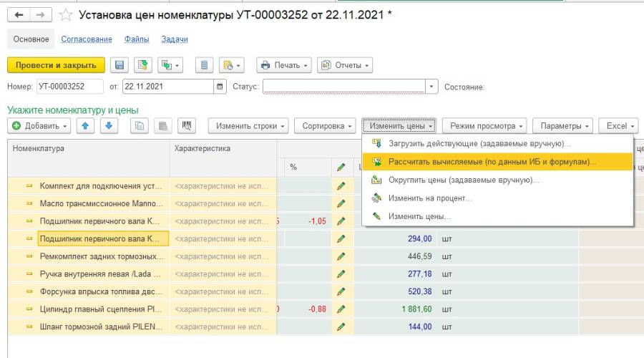
Task: Select Рассчитать вычисляемые menu item
Action: [x=492, y=162]
